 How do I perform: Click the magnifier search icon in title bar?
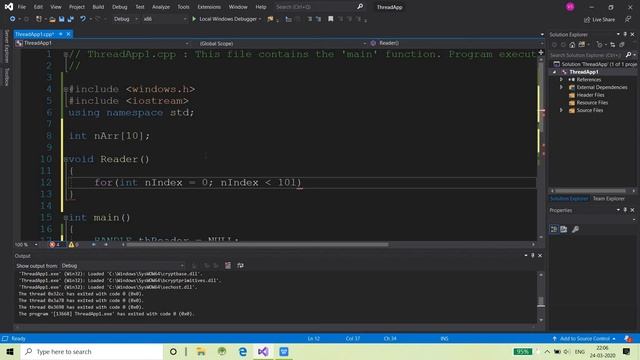tap(360, 7)
